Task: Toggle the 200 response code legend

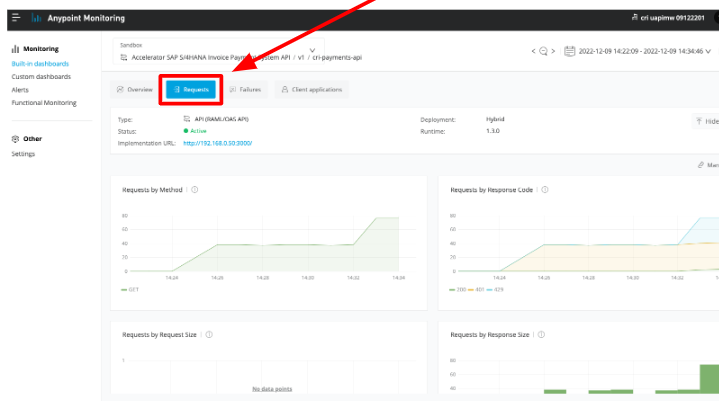Action: pyautogui.click(x=458, y=290)
